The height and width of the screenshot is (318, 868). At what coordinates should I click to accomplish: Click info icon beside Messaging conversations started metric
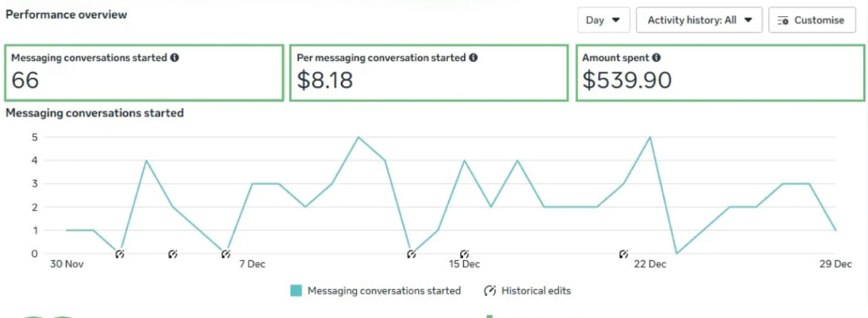175,58
